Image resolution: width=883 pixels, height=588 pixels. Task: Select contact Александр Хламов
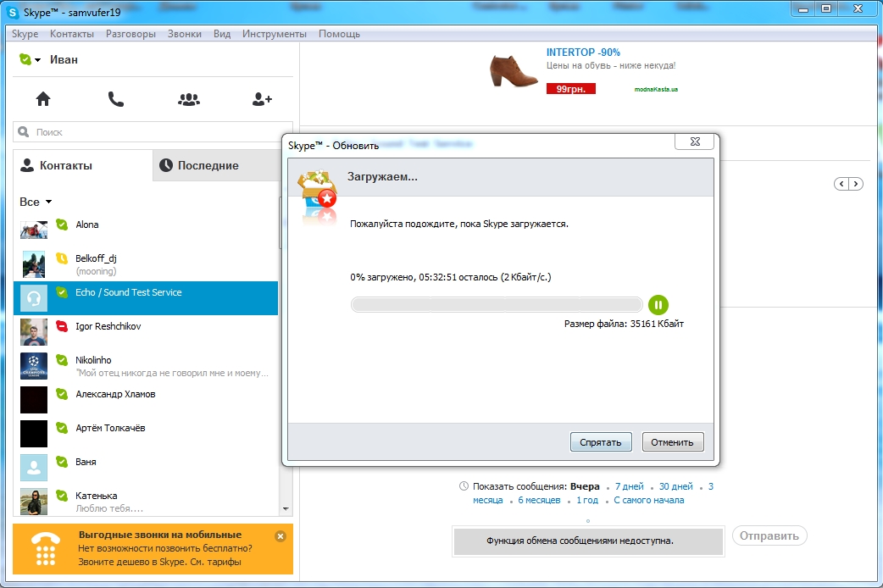pos(146,399)
